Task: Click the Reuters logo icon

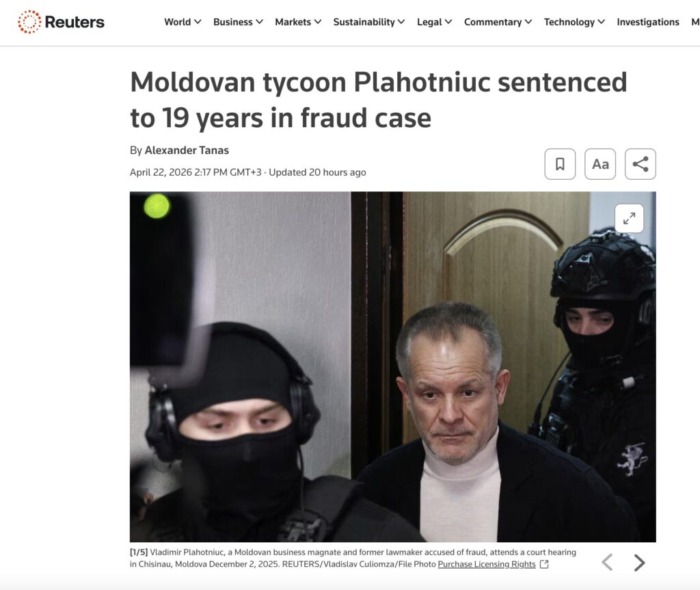Action: (29, 22)
